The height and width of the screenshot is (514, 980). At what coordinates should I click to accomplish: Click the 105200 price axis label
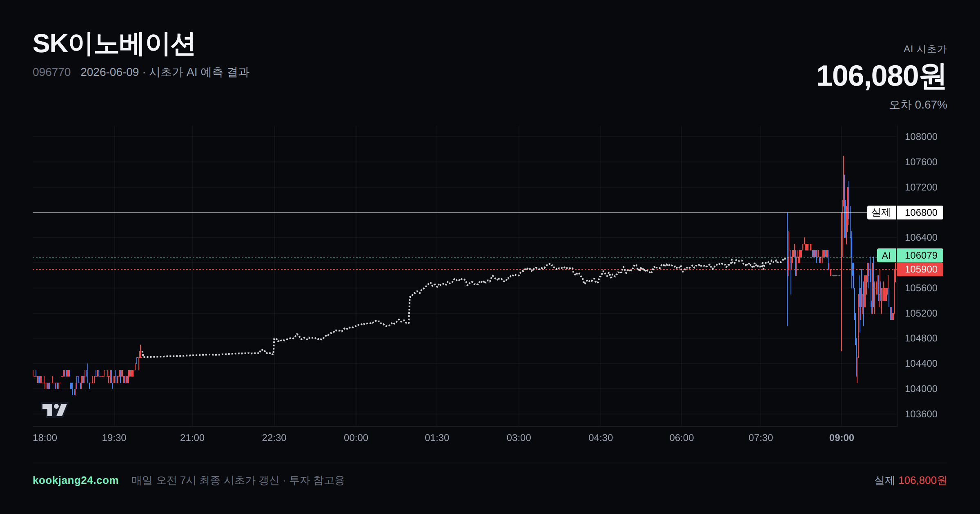coord(921,313)
